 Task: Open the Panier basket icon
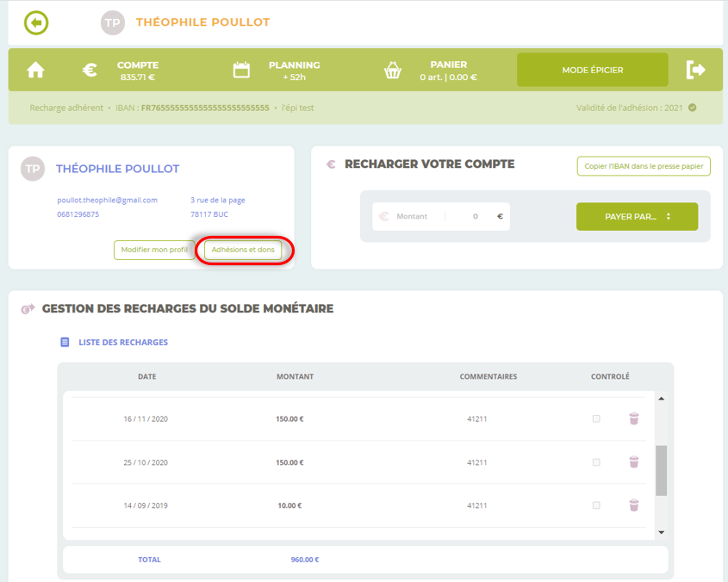click(x=393, y=71)
